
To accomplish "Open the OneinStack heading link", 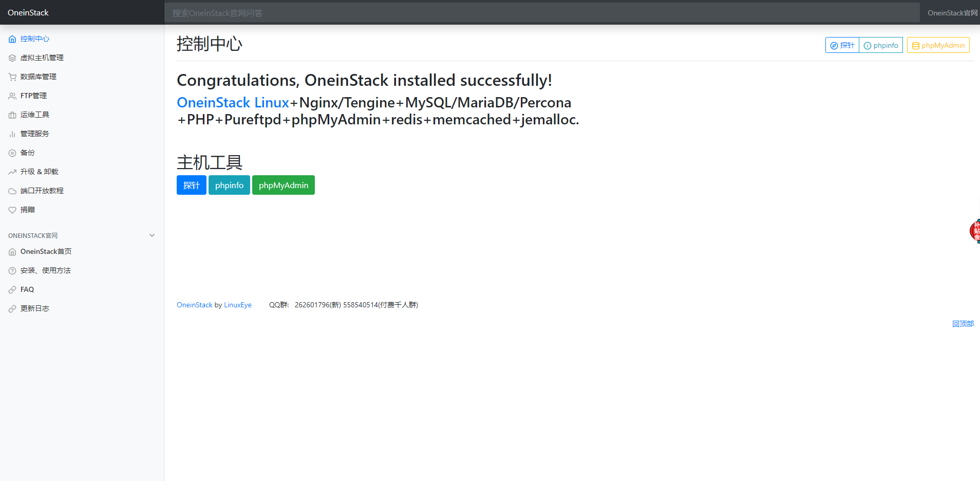I will point(214,102).
